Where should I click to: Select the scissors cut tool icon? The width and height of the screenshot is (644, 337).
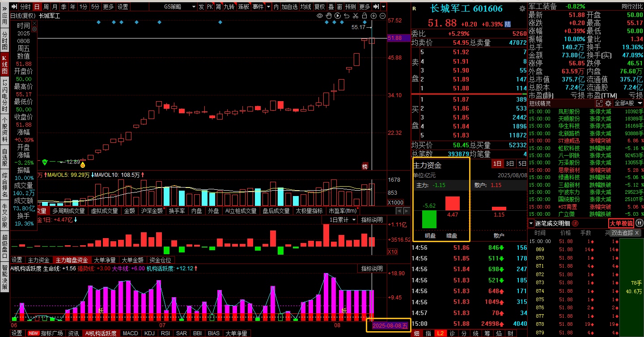(355, 16)
